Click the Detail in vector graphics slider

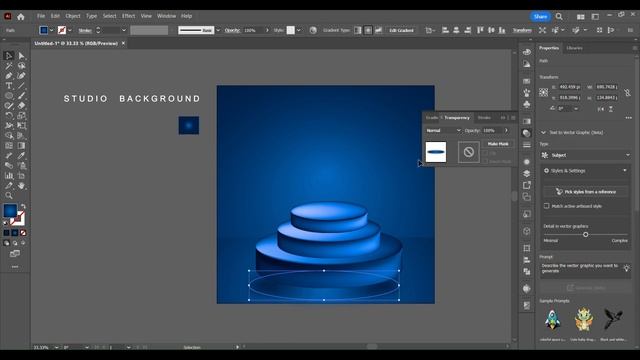pos(586,235)
